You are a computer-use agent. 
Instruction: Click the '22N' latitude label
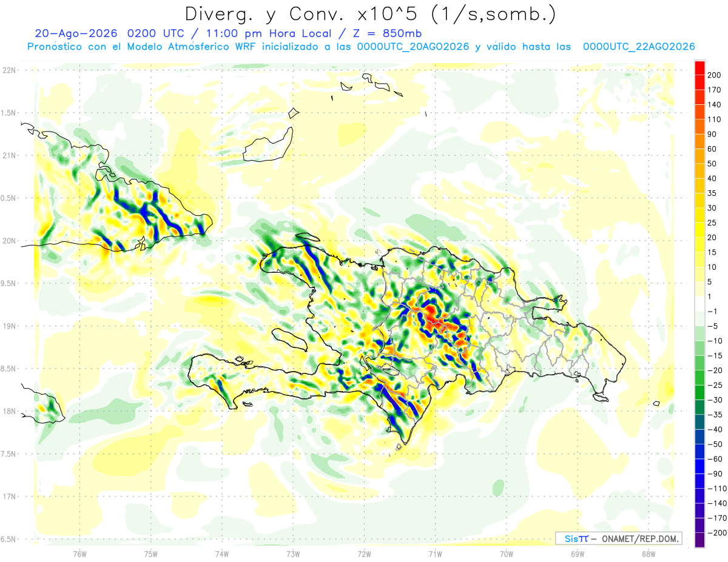click(9, 70)
